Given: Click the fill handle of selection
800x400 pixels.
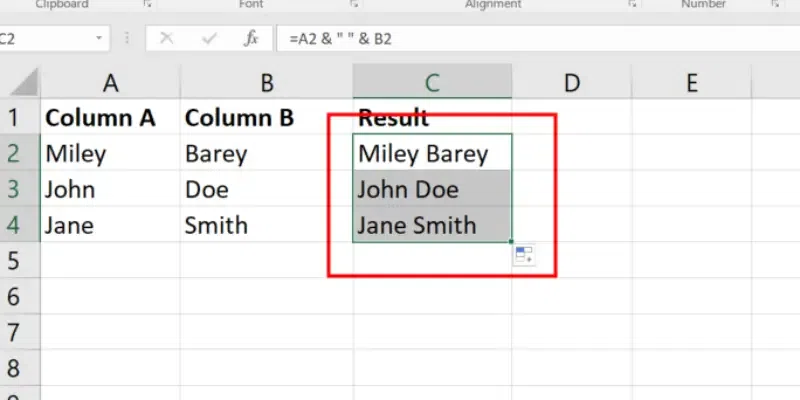Looking at the screenshot, I should pos(512,242).
